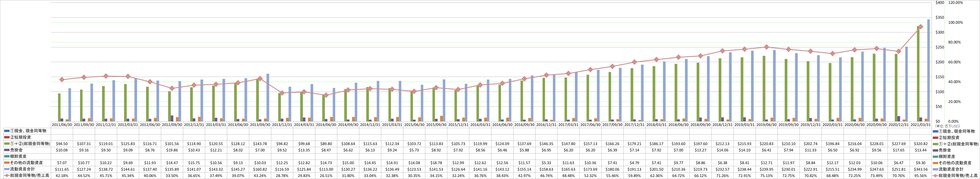Screen dimensions: 980x179
Task: Click the $160.82 total current assets cell
Action: [x=260, y=169]
